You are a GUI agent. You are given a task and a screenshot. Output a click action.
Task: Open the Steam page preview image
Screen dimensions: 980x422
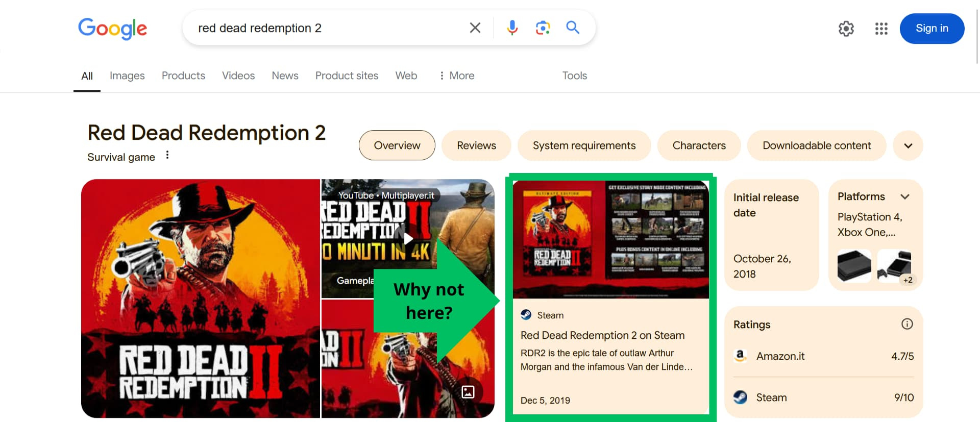(611, 239)
